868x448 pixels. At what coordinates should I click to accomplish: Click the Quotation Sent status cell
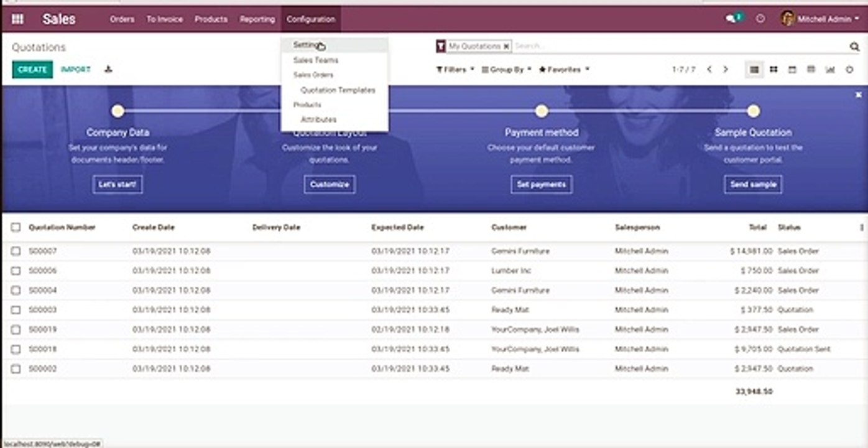click(x=804, y=350)
